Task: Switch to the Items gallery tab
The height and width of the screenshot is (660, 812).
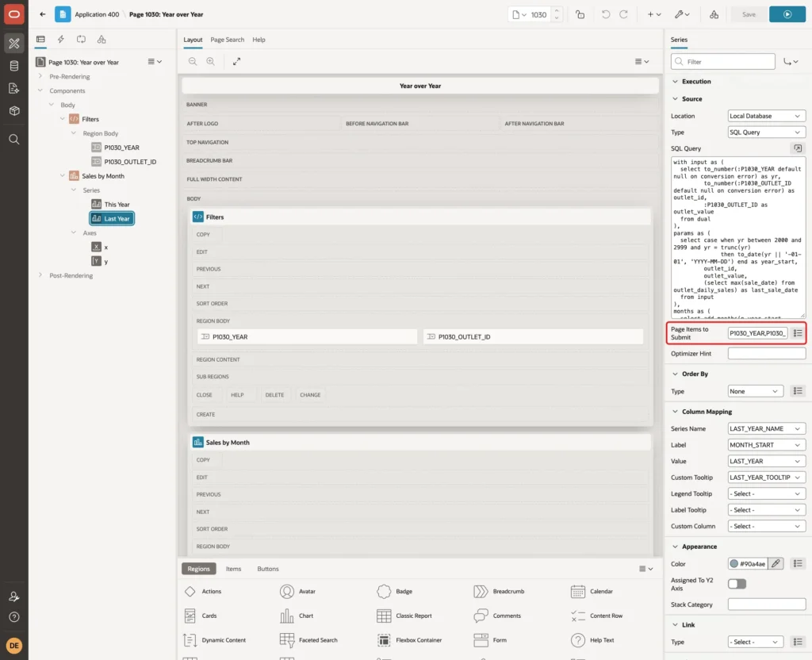Action: pos(234,569)
